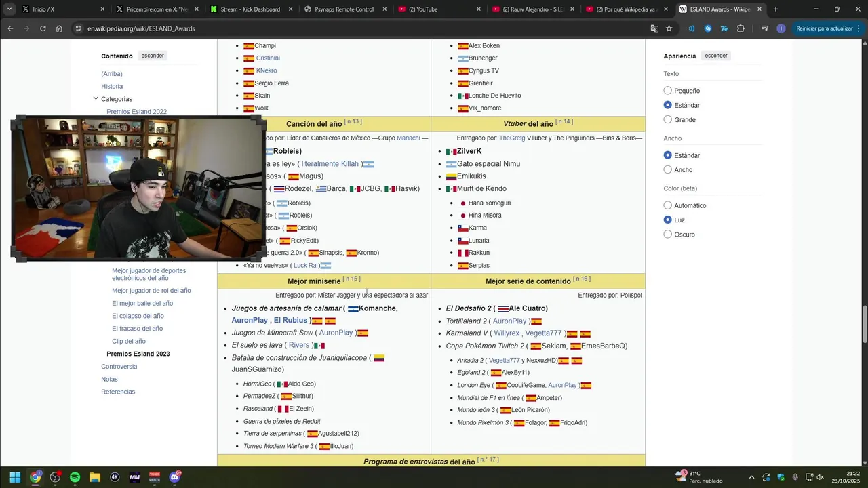
Task: Reload the Wikipedia page
Action: (x=43, y=28)
